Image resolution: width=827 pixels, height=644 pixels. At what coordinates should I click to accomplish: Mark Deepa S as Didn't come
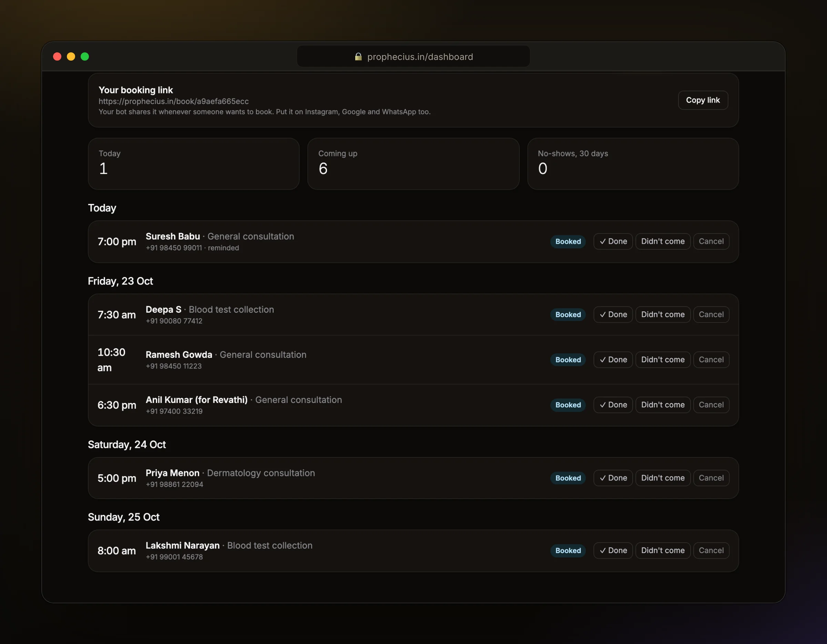click(663, 314)
